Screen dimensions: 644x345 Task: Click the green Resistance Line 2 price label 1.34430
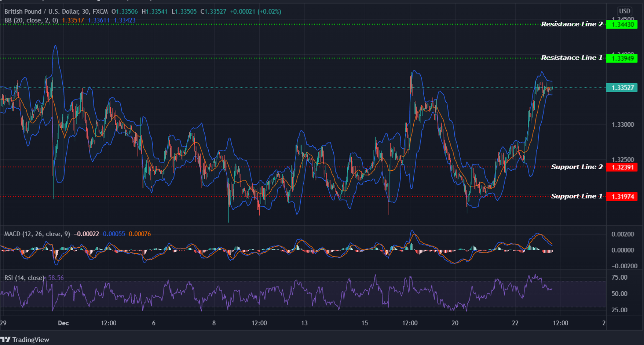click(623, 24)
